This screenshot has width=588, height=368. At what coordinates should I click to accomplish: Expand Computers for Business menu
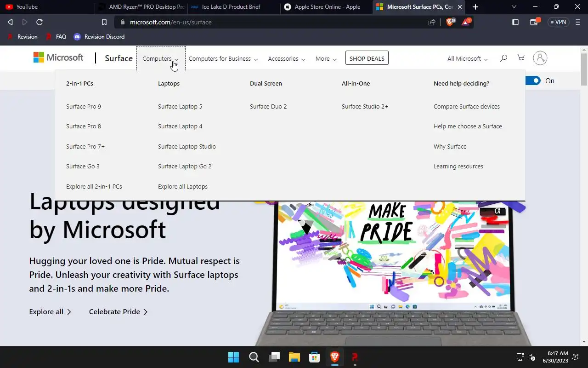[223, 59]
